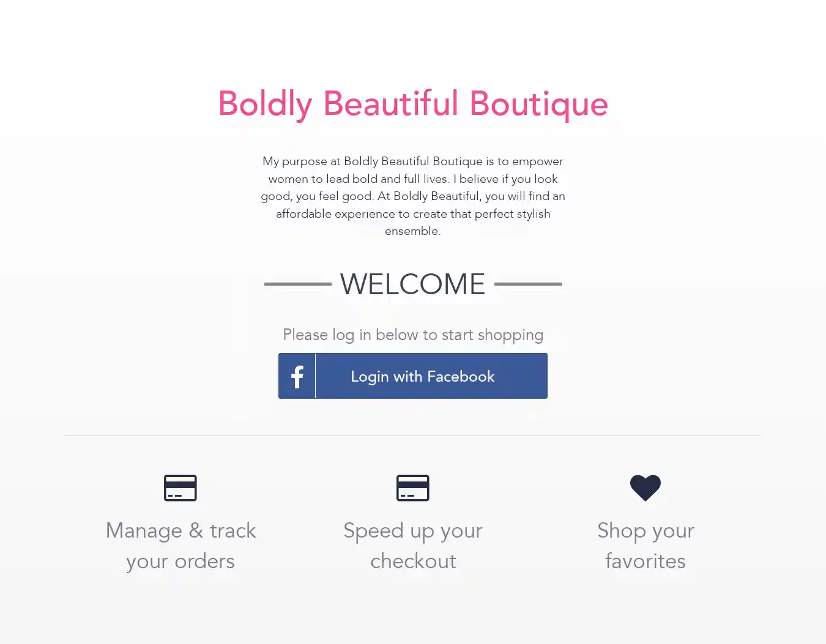
Task: Click the WELCOME heading
Action: tap(412, 284)
